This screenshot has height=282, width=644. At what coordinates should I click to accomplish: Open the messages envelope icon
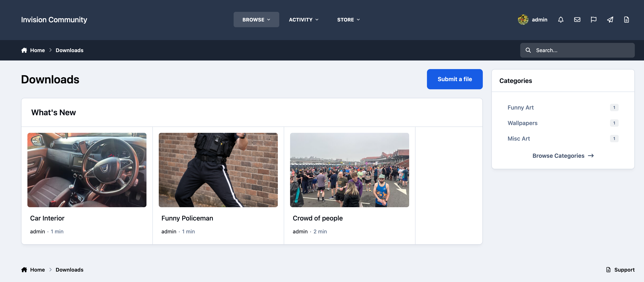pos(577,19)
